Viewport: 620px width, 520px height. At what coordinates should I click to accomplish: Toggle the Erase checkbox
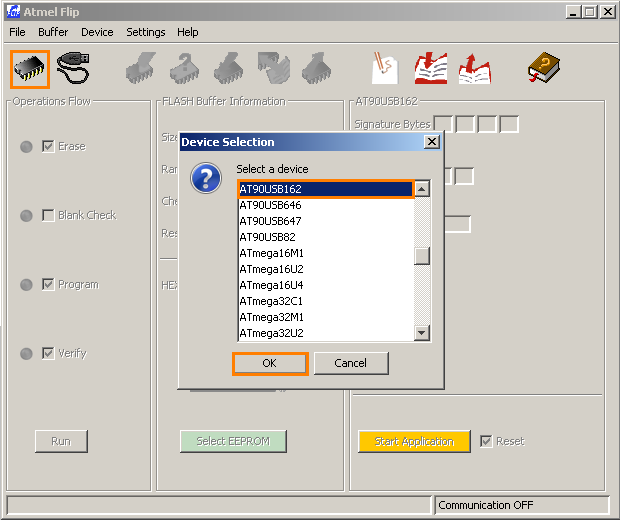(48, 146)
